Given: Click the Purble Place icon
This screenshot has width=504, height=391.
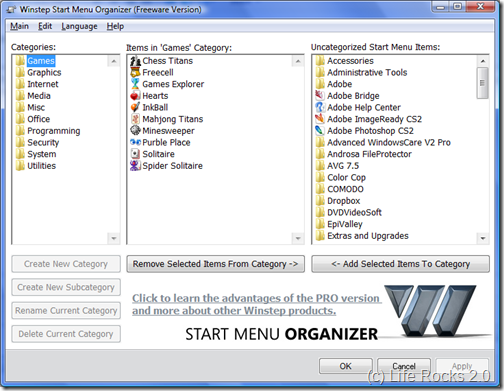Looking at the screenshot, I should [135, 142].
